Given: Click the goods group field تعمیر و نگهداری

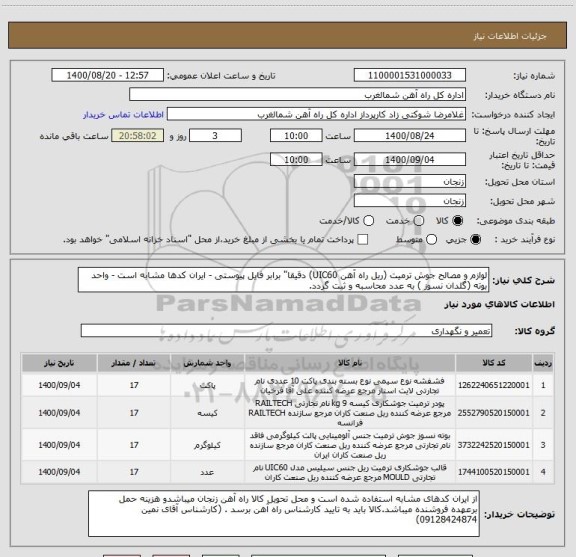Looking at the screenshot, I should (286, 331).
